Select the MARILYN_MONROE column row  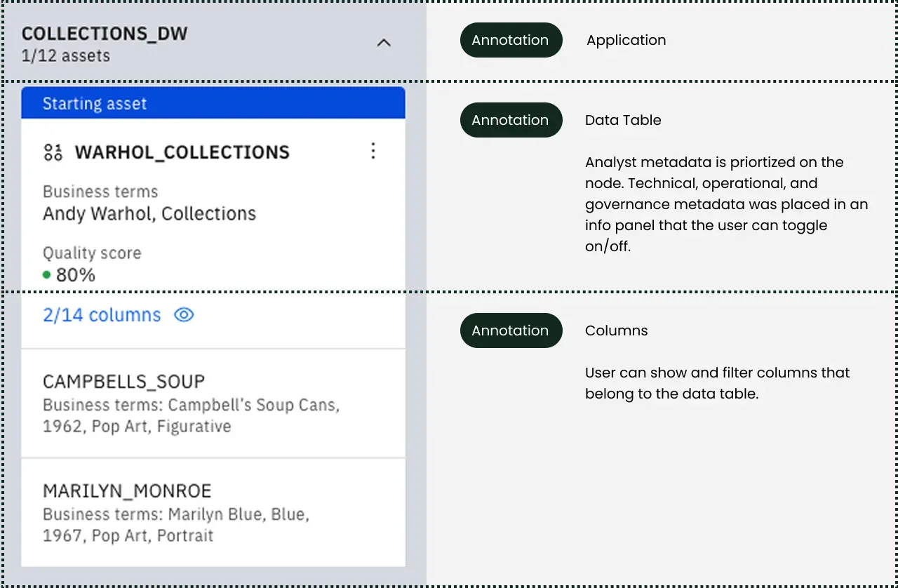click(x=213, y=513)
